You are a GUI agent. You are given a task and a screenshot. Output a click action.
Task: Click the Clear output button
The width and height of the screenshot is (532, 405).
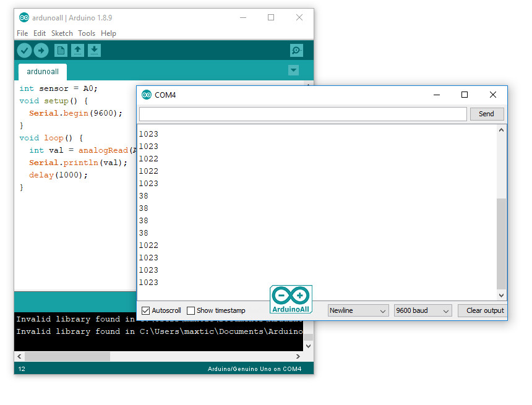[x=482, y=310]
